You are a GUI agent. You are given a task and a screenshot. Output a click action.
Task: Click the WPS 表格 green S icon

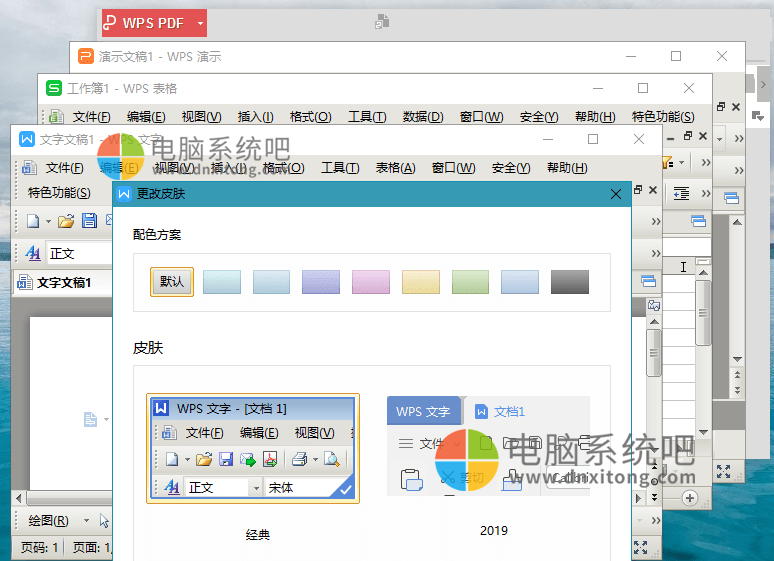pyautogui.click(x=54, y=88)
